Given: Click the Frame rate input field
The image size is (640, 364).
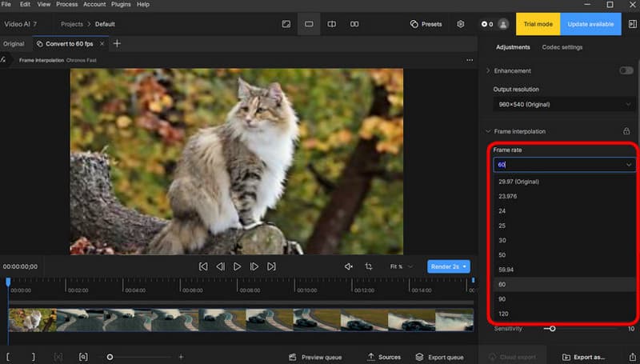Looking at the screenshot, I should coord(564,165).
